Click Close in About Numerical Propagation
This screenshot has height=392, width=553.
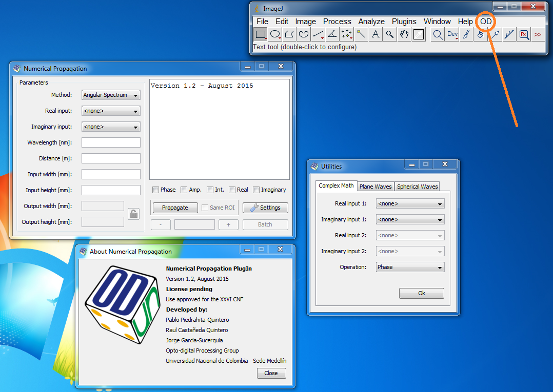[x=271, y=373]
